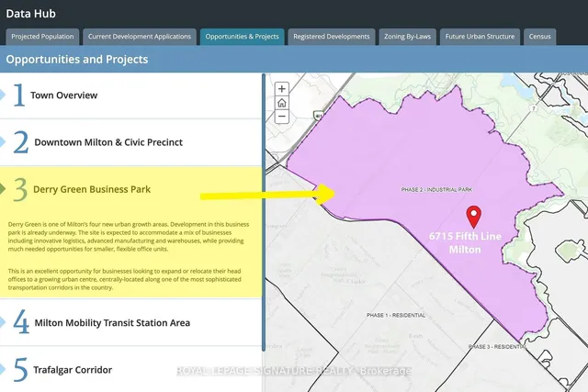Reset map to home extent

[x=281, y=103]
